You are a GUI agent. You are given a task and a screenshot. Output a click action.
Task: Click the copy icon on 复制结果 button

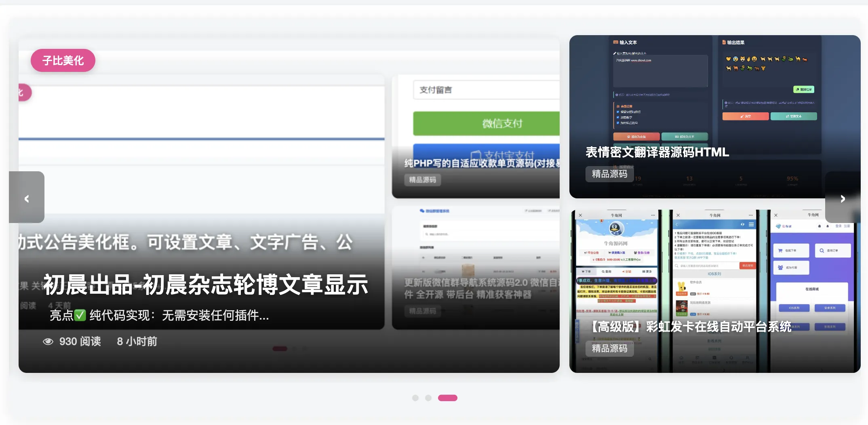pos(797,90)
